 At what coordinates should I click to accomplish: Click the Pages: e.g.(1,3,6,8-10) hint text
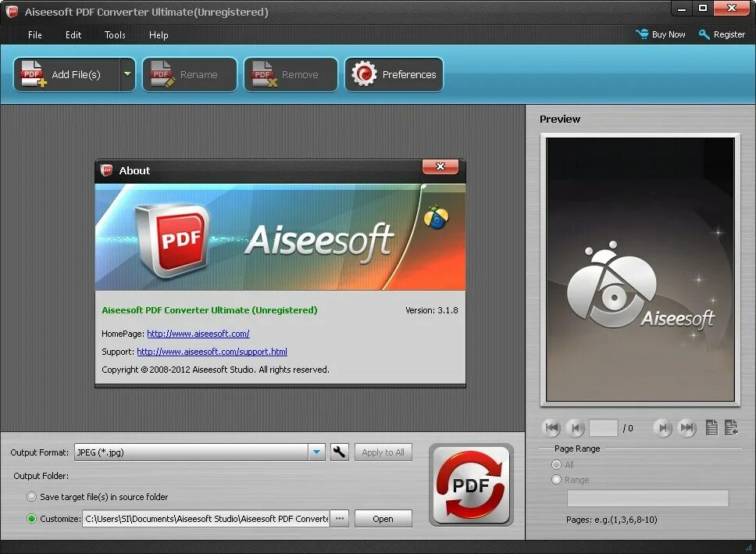612,520
